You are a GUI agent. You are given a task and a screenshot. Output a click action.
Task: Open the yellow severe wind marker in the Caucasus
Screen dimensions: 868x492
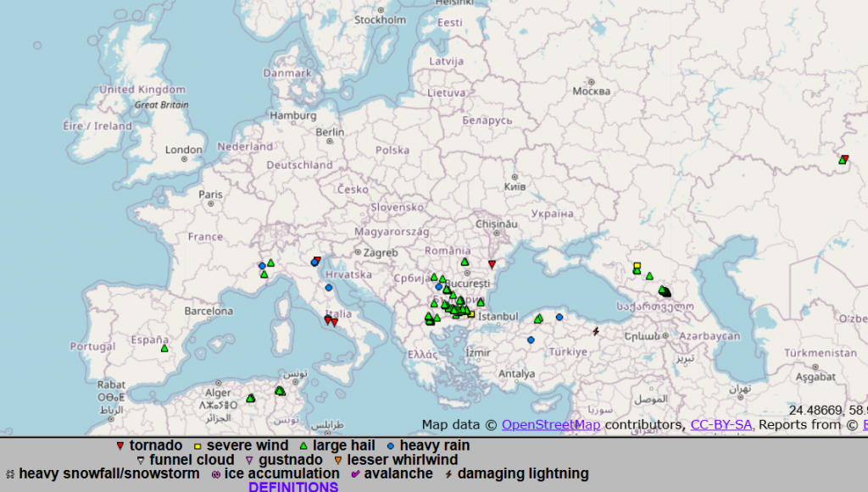(x=637, y=266)
